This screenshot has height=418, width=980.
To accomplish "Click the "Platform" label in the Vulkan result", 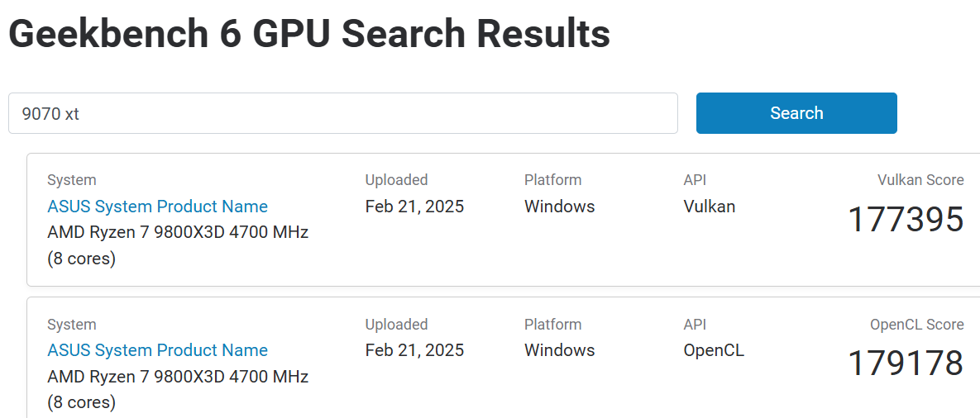I will pos(552,180).
